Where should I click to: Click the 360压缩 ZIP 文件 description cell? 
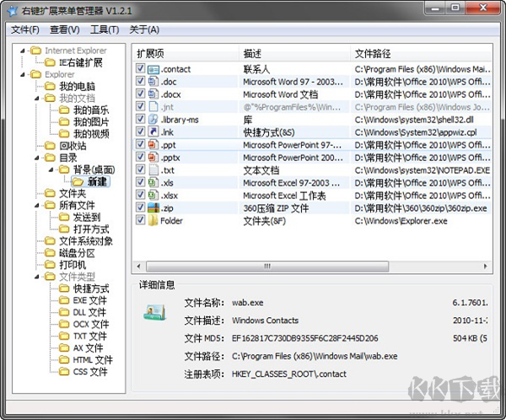click(x=276, y=208)
